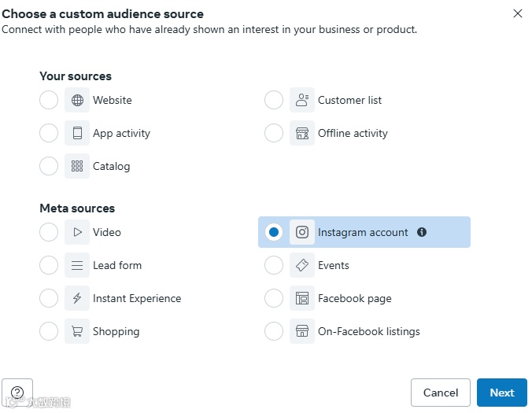Click the play icon beside Video

[77, 233]
